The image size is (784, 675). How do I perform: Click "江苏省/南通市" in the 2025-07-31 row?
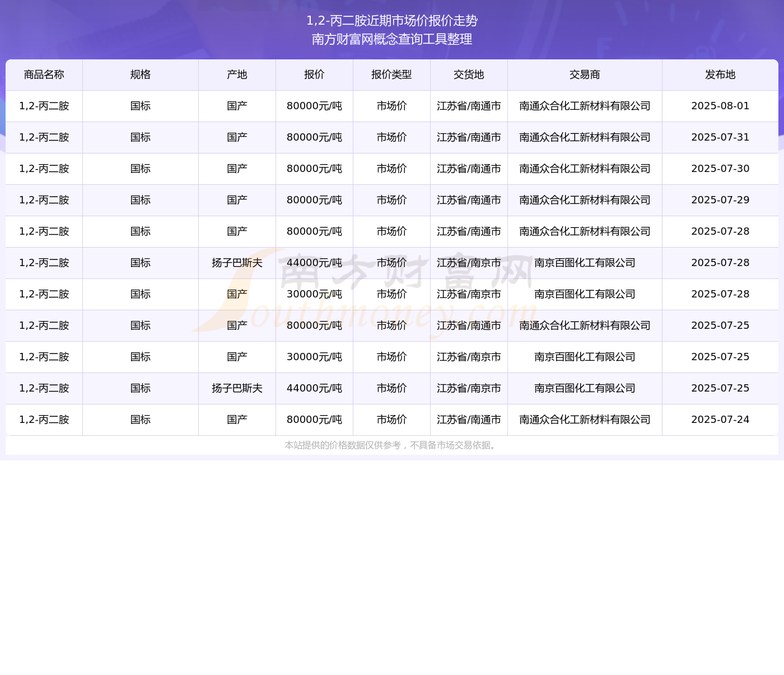[469, 137]
